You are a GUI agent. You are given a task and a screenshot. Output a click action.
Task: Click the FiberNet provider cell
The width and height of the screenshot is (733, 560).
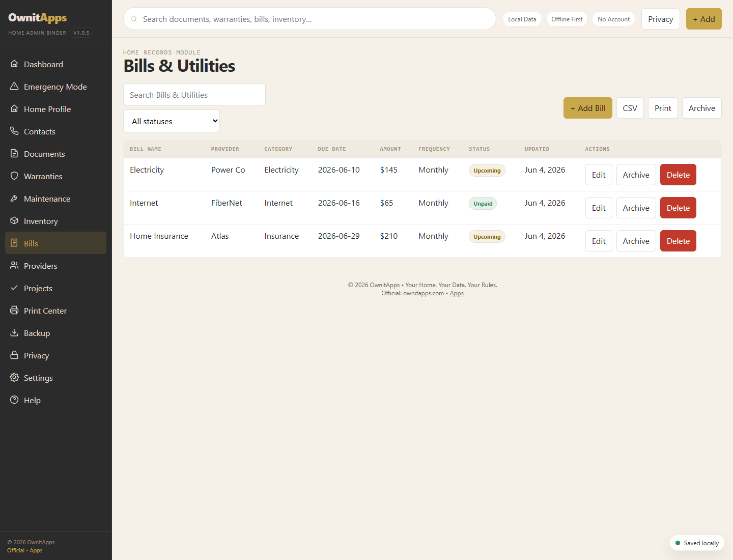click(x=227, y=203)
